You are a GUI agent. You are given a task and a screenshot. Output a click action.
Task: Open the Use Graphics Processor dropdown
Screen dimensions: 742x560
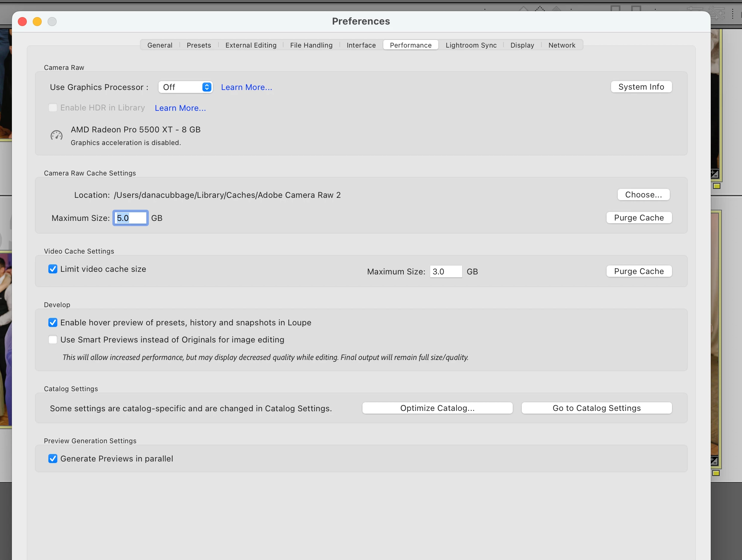pos(185,87)
